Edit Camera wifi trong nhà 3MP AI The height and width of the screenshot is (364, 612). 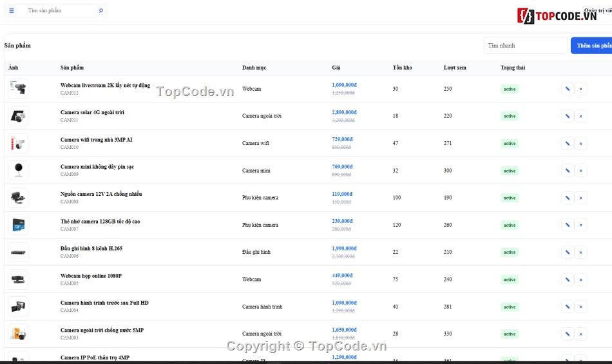point(568,144)
